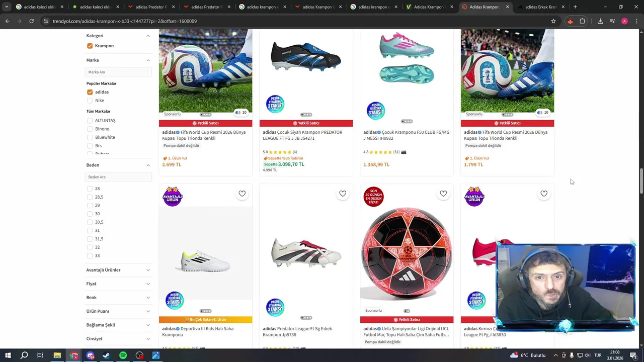This screenshot has height=362, width=644.
Task: Open the Windows Start menu
Action: [x=8, y=355]
